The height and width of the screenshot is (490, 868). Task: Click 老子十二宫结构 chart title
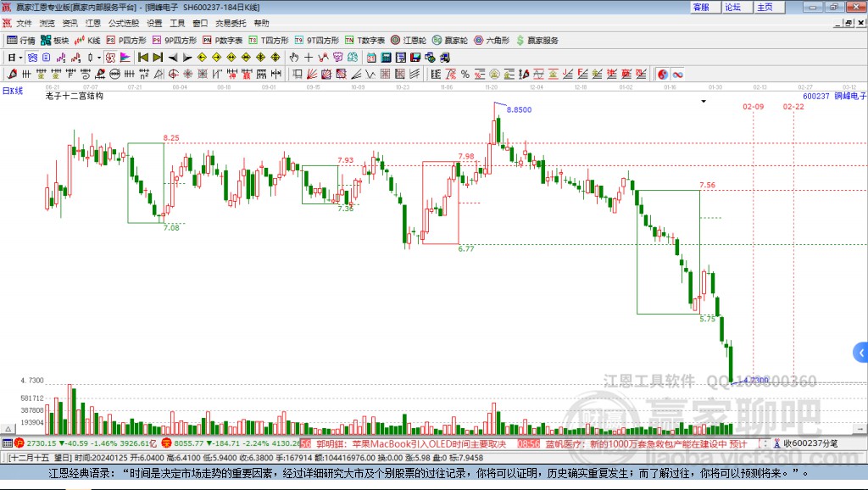coord(75,96)
